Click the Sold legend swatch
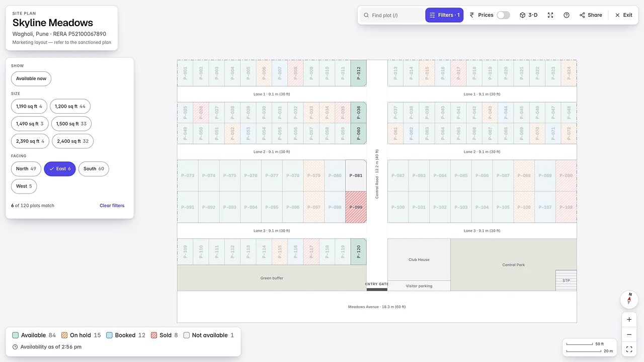This screenshot has height=362, width=644. tap(154, 335)
